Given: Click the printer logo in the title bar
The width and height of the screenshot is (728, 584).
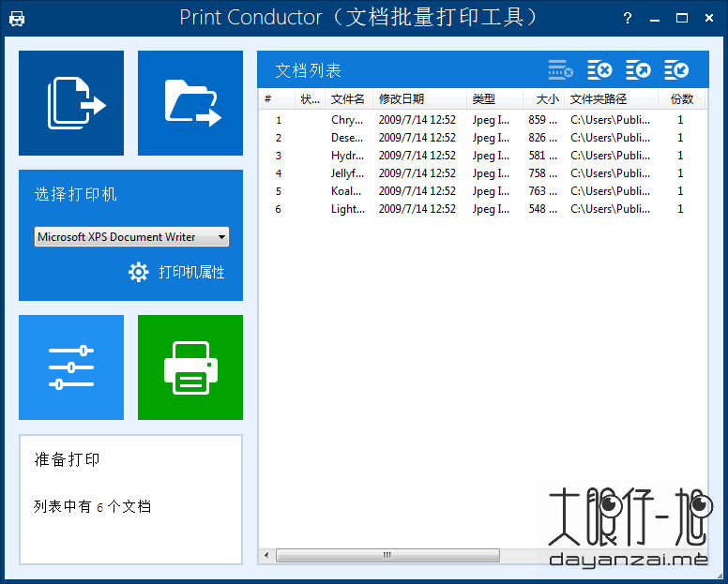Looking at the screenshot, I should [17, 18].
